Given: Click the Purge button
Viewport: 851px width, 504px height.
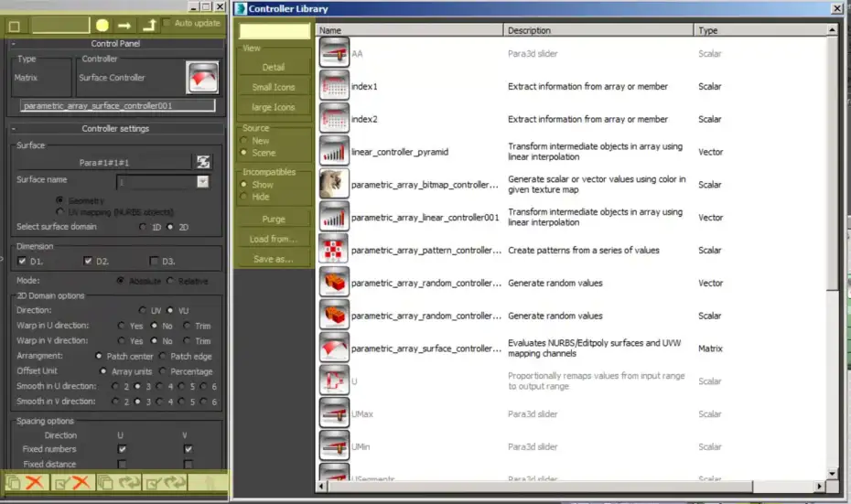Looking at the screenshot, I should 274,220.
